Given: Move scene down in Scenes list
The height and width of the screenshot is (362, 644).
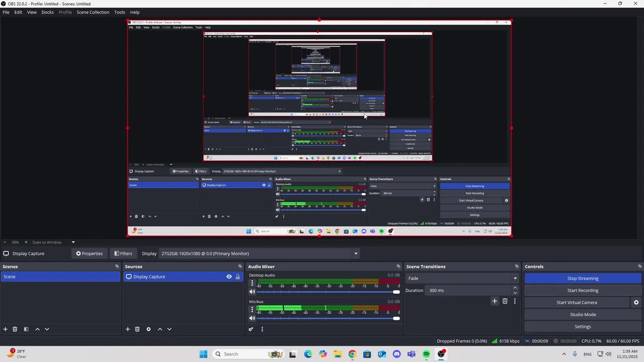Looking at the screenshot, I should 47,329.
